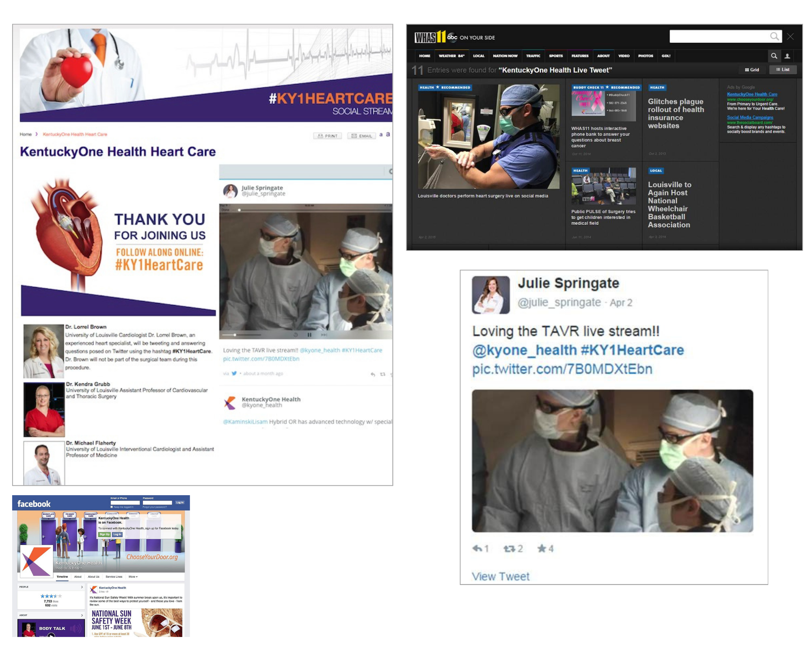Click the 'Social Media Campaigns' ad link
Viewport: 812px width, 650px height.
click(x=750, y=117)
